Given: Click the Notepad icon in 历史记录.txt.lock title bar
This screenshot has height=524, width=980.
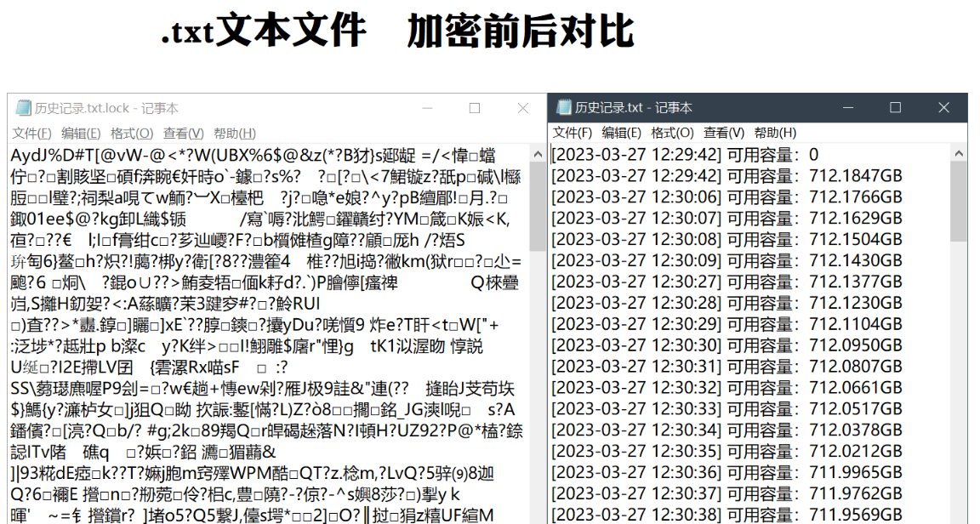Looking at the screenshot, I should pyautogui.click(x=22, y=108).
